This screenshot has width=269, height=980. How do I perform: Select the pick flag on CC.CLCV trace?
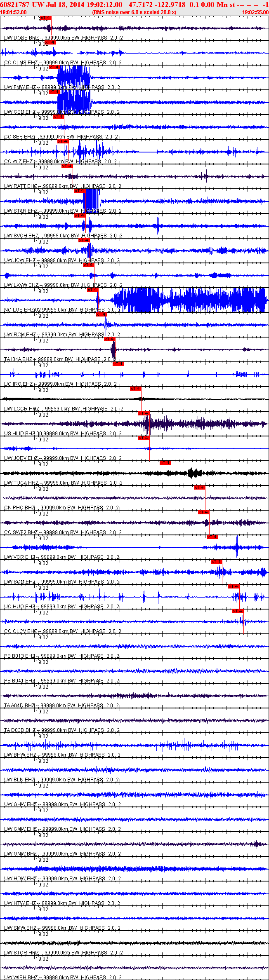(x=238, y=611)
